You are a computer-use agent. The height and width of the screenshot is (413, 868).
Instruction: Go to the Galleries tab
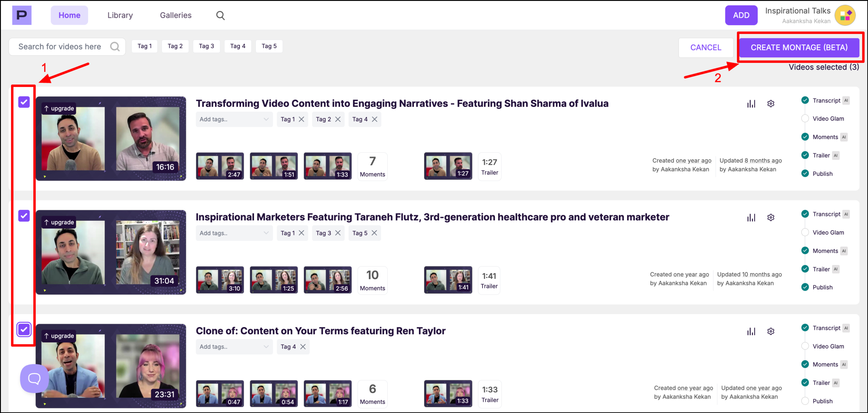pos(176,15)
